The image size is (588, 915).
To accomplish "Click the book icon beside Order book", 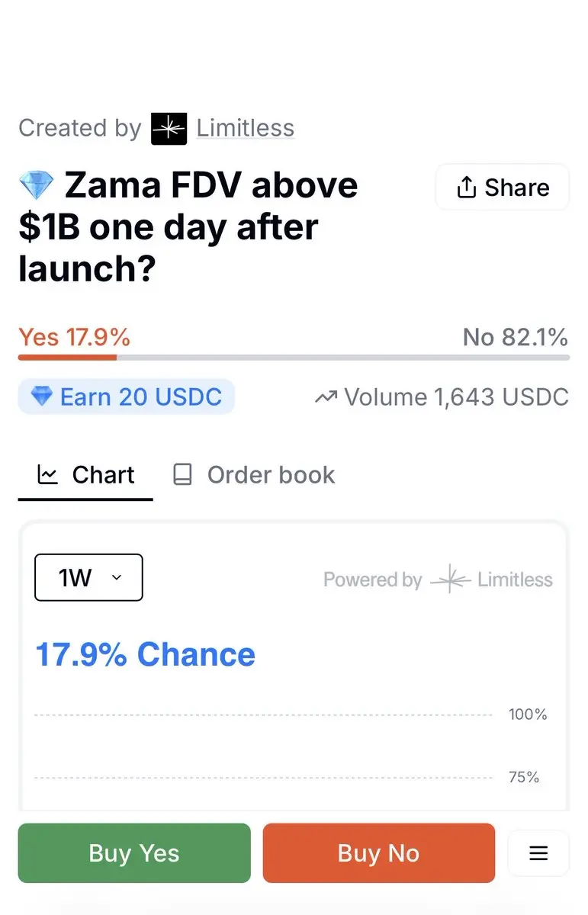I will click(x=182, y=475).
